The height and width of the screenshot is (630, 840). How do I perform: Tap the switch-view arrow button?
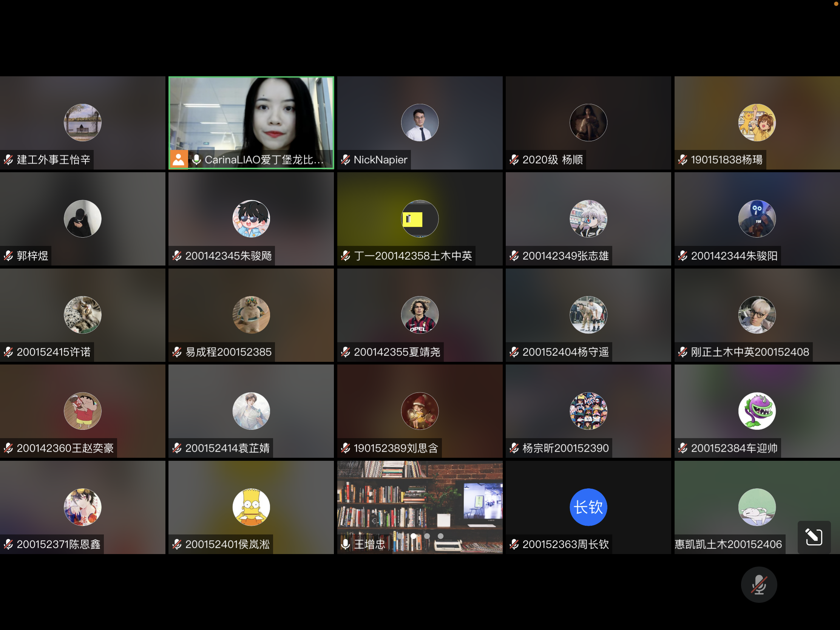coord(814,537)
